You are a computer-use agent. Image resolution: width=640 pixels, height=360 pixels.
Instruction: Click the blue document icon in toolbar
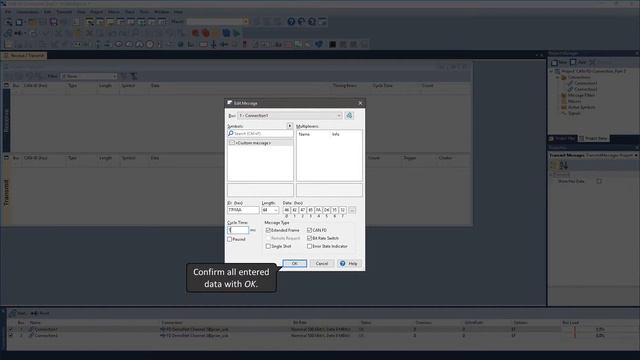[x=226, y=33]
